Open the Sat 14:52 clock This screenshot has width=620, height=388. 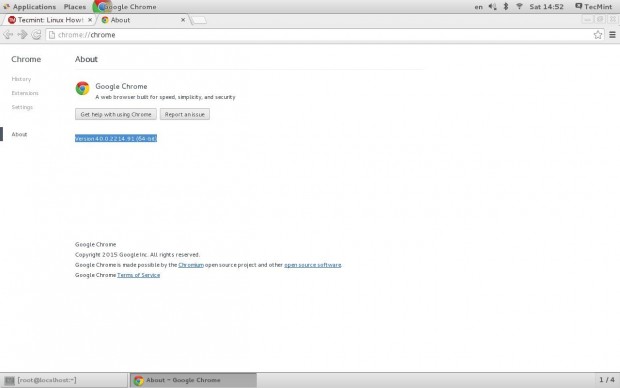coord(546,7)
